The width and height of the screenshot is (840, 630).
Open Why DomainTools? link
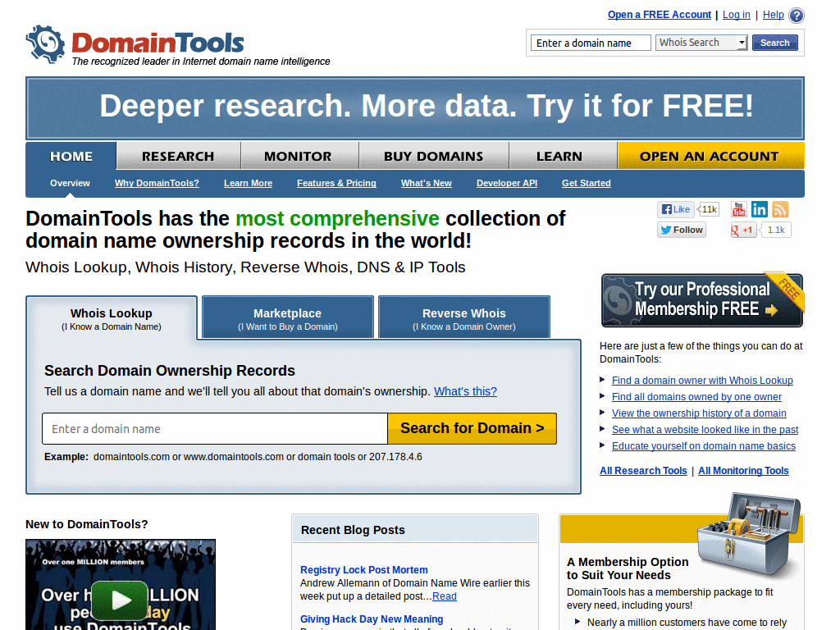(x=157, y=183)
